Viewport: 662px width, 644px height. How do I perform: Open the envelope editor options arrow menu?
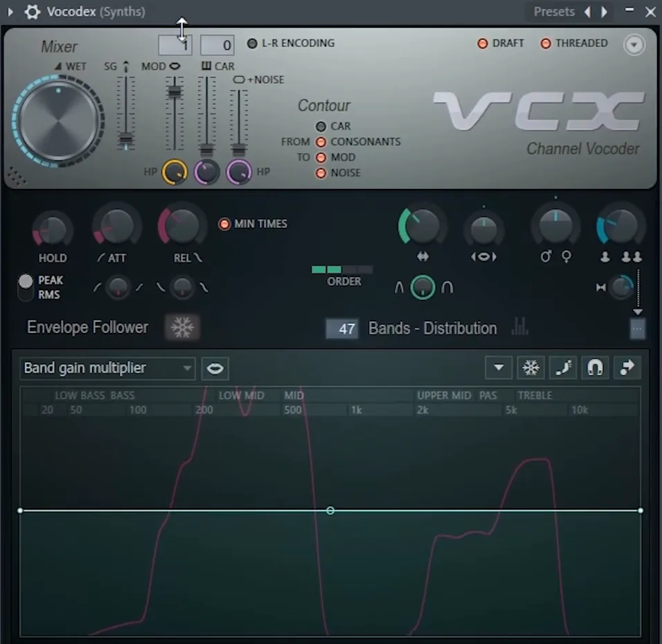(x=499, y=368)
